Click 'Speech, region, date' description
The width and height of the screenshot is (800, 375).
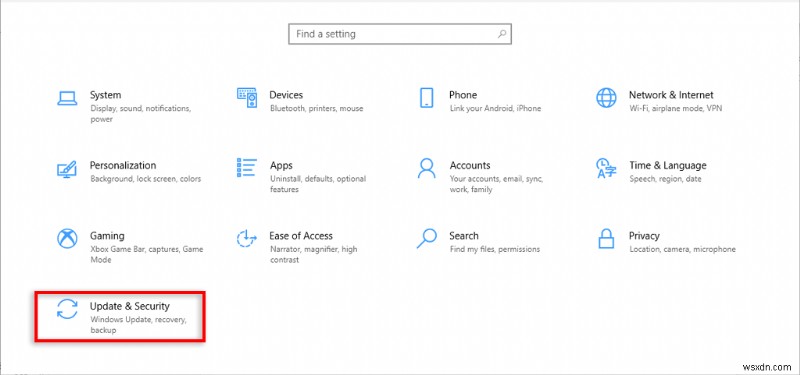(665, 179)
